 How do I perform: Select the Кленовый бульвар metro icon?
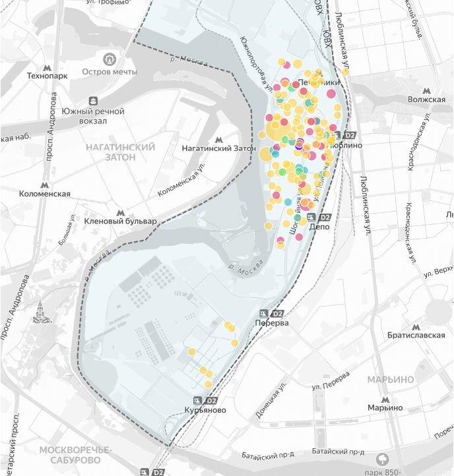[121, 212]
